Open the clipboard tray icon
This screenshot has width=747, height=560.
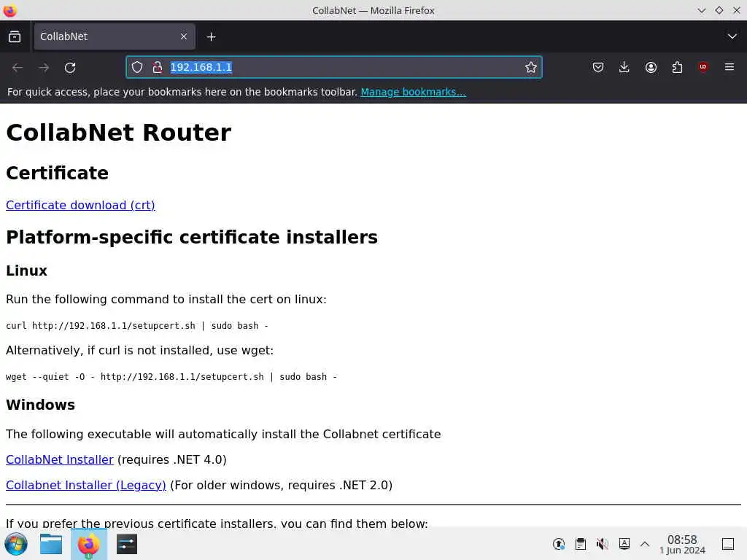point(581,544)
